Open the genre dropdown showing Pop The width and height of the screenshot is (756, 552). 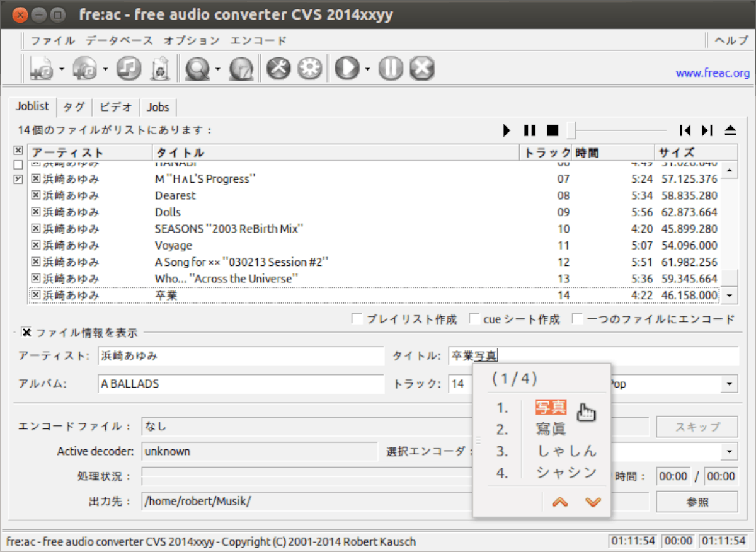729,384
